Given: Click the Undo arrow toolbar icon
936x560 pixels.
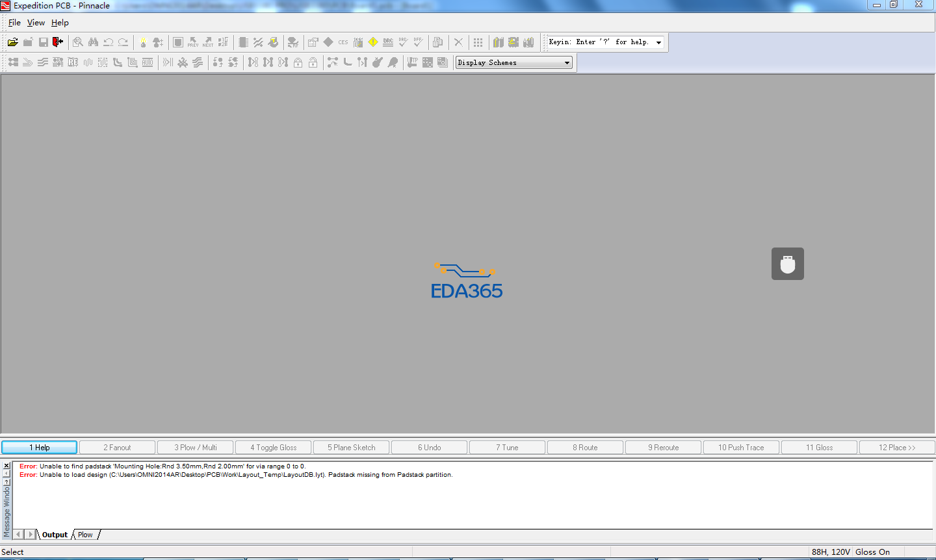Looking at the screenshot, I should pos(108,42).
